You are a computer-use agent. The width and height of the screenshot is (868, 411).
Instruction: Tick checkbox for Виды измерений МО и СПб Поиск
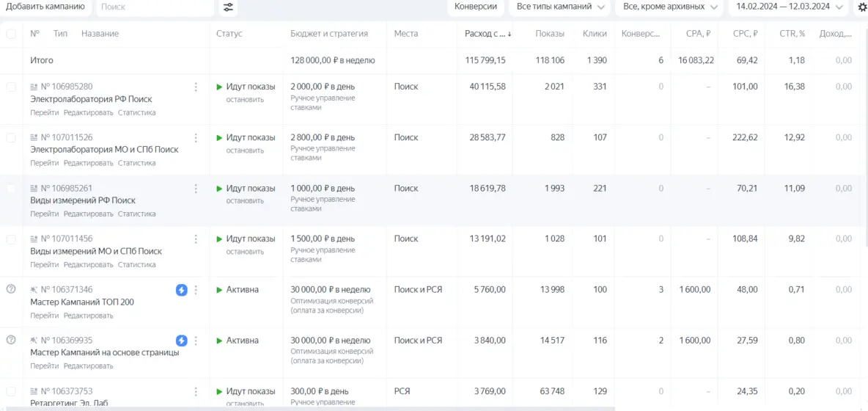(x=11, y=239)
